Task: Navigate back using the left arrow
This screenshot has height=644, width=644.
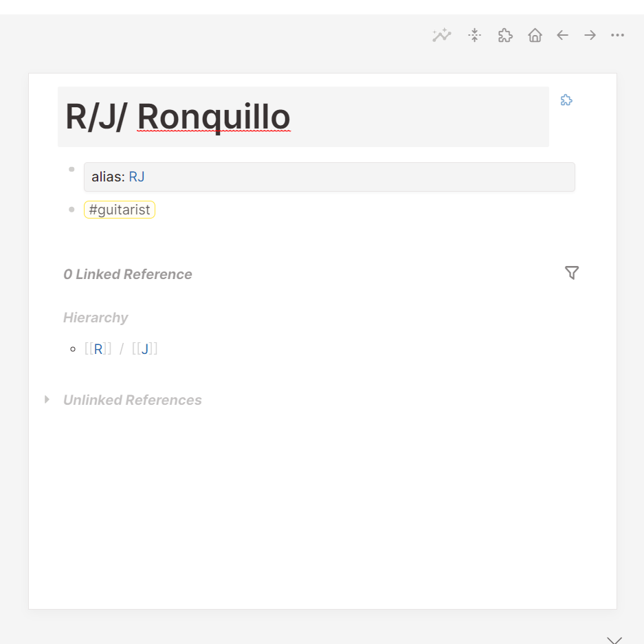Action: 562,35
